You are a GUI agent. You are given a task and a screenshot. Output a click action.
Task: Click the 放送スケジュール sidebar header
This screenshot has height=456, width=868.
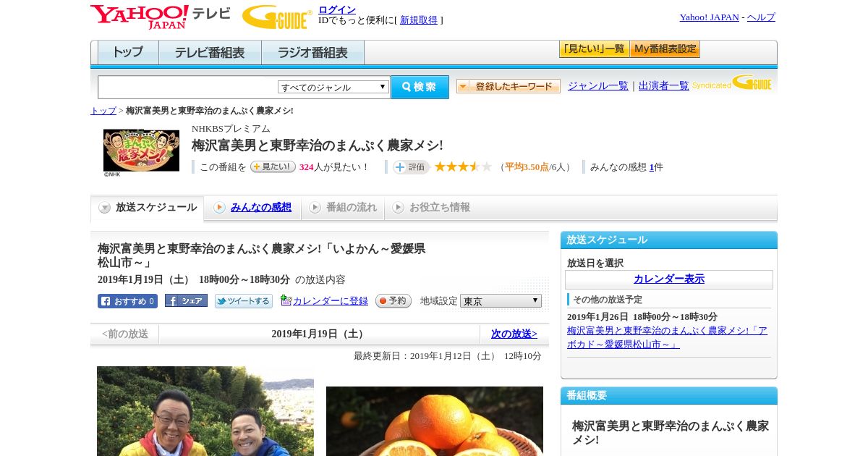point(669,240)
